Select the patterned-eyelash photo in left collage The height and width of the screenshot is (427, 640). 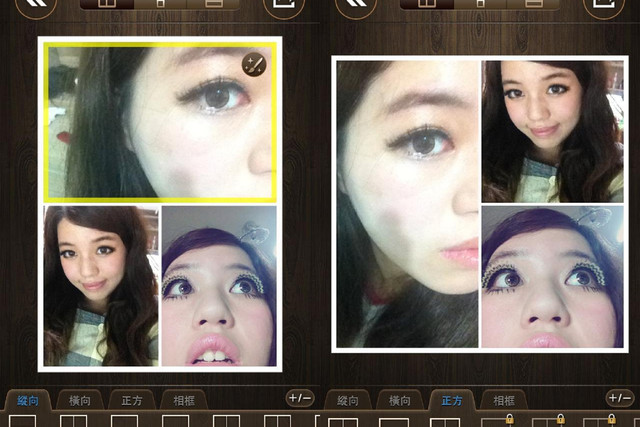coord(219,286)
